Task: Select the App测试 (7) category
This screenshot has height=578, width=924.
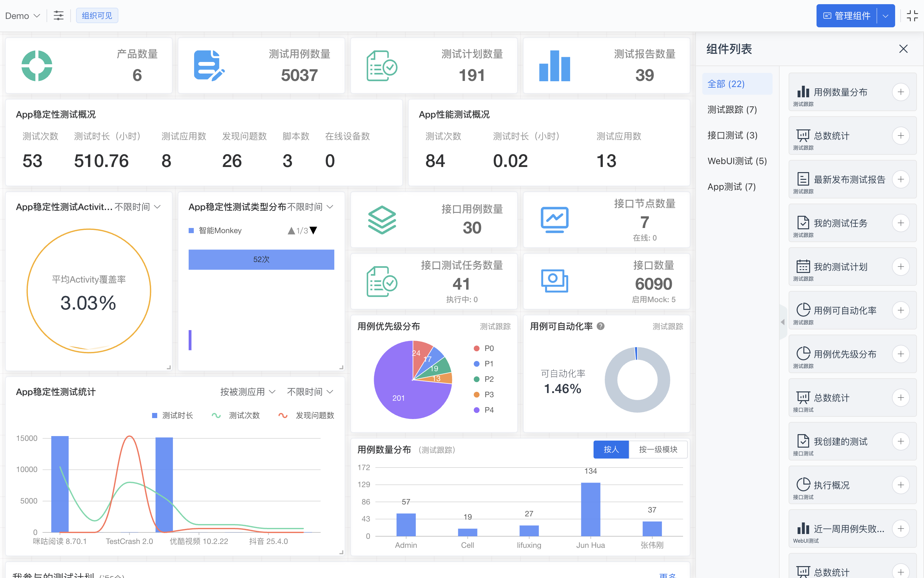Action: [737, 187]
